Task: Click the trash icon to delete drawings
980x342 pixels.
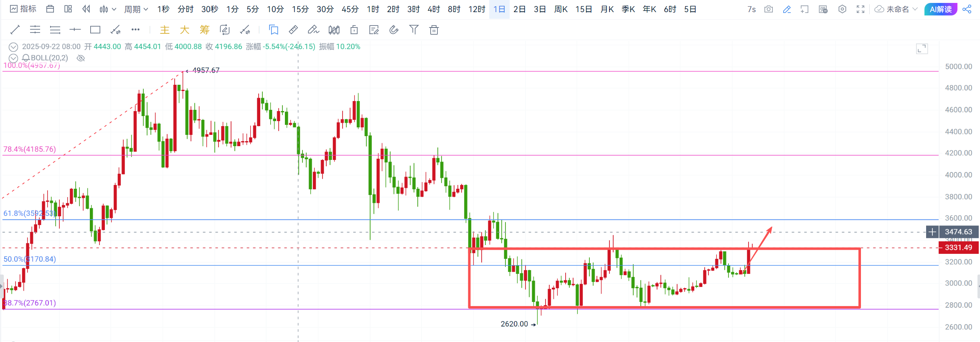Action: (x=434, y=30)
